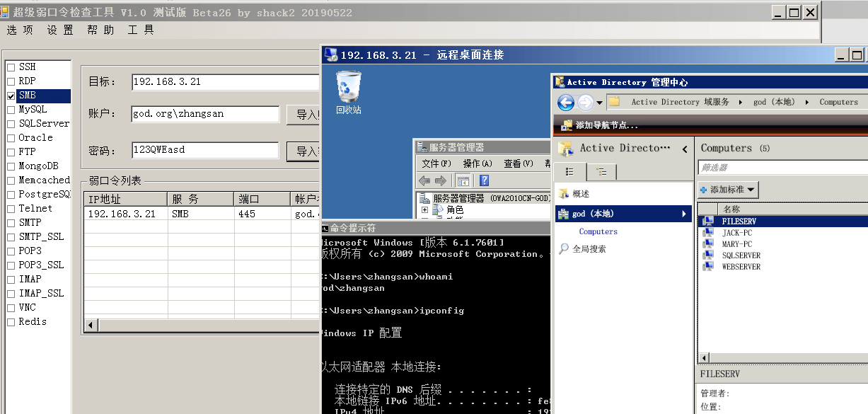Image resolution: width=868 pixels, height=414 pixels.
Task: Open history dropdown next to navigation arrows
Action: tap(600, 103)
